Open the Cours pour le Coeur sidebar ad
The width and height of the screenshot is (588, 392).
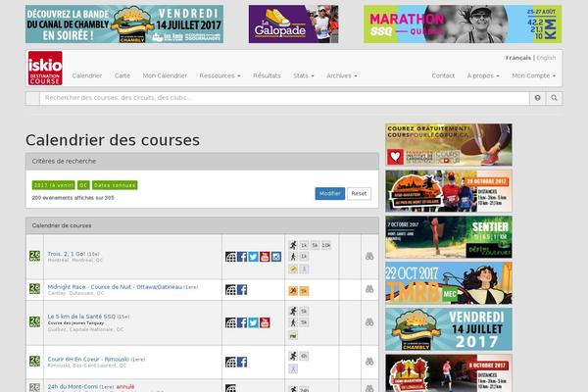(449, 145)
